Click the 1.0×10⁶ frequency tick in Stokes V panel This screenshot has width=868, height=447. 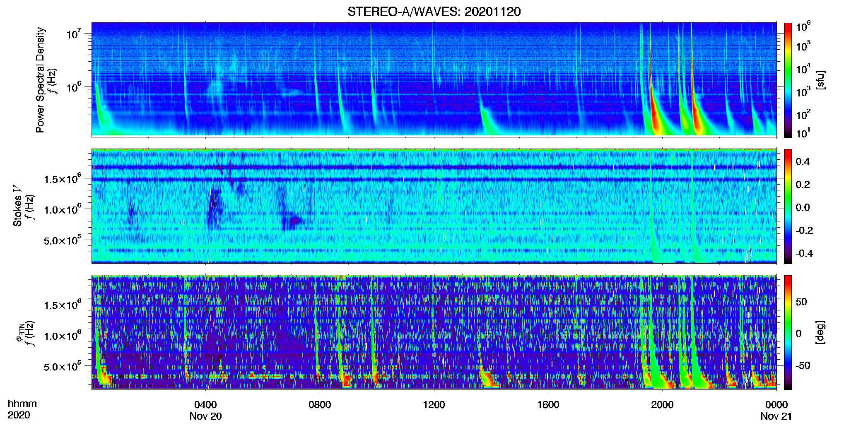(x=62, y=209)
